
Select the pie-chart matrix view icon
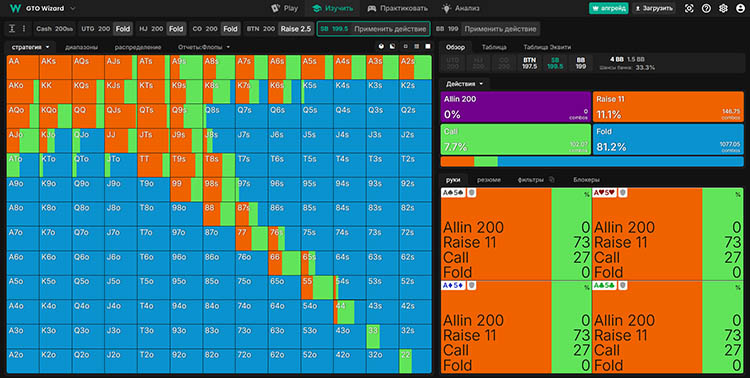381,46
